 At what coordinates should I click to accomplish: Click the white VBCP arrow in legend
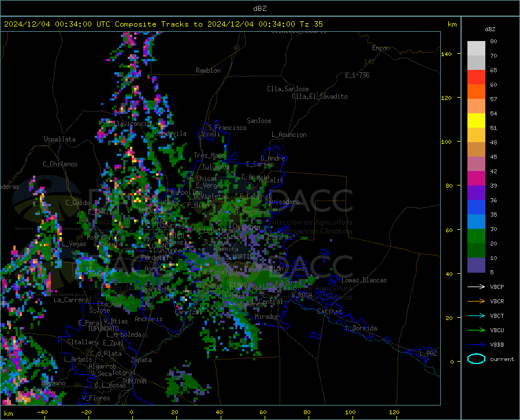click(x=476, y=287)
